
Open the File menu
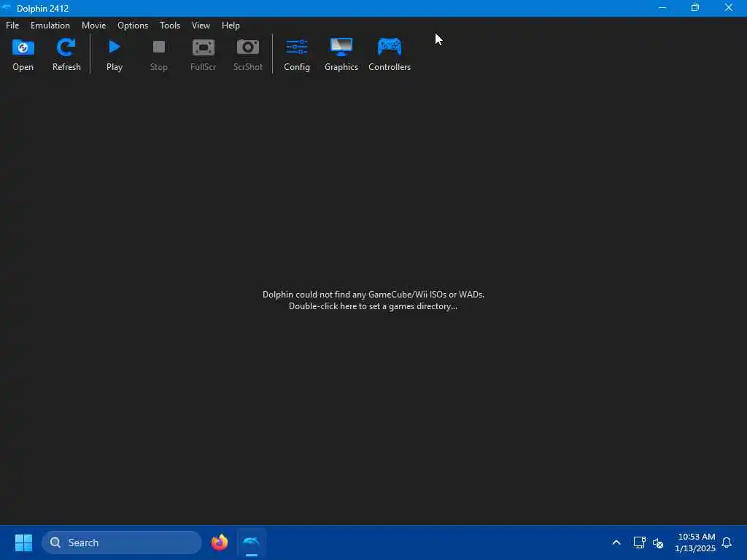coord(12,26)
